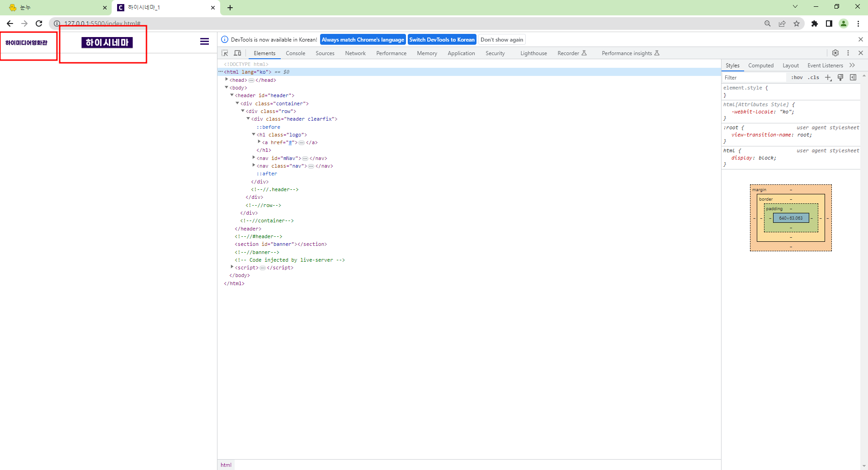Open the Performance tab
868x470 pixels.
coord(392,53)
